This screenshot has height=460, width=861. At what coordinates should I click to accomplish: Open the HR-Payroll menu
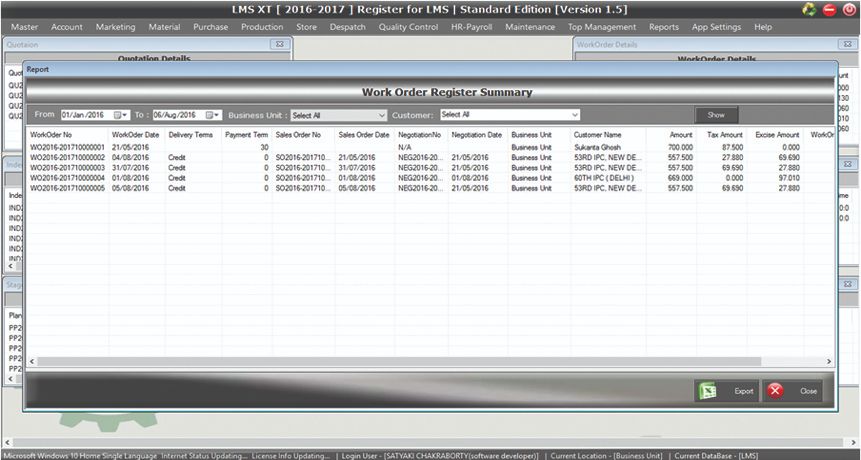tap(472, 27)
